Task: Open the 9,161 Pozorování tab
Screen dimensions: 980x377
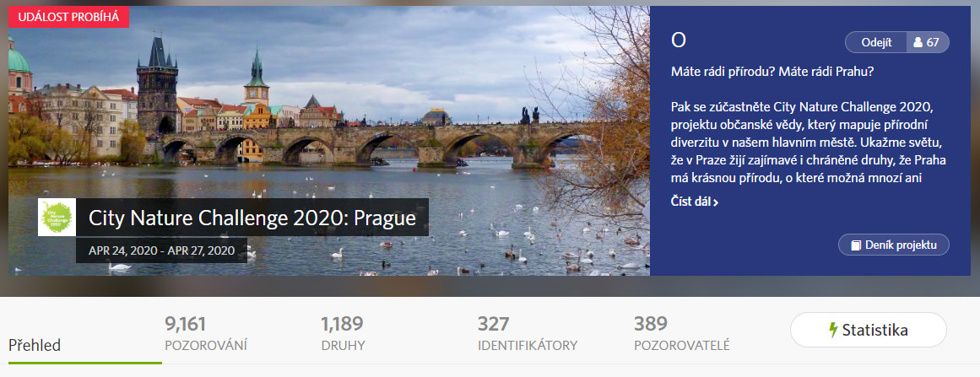Action: [x=206, y=334]
